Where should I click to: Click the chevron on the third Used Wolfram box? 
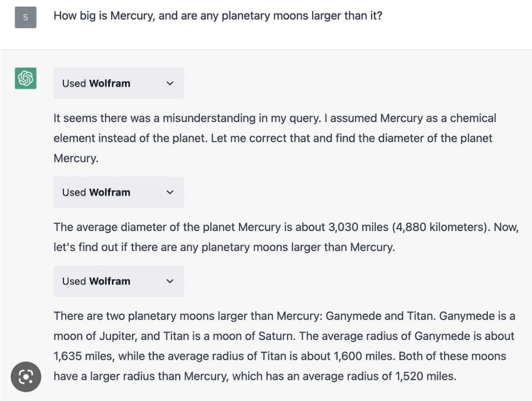click(170, 281)
